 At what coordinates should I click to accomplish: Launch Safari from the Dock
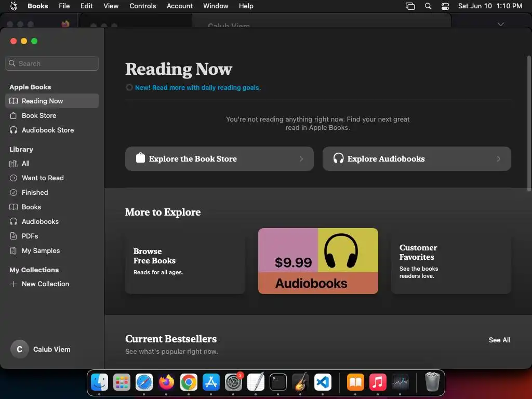point(144,382)
